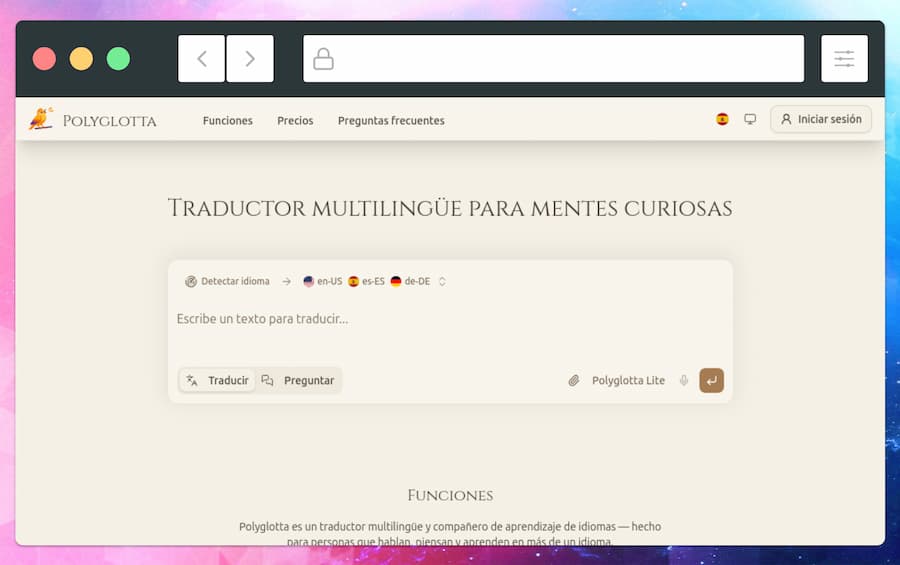900x565 pixels.
Task: Click the Traductor multilingüe para mentes curiosas heading
Action: click(x=450, y=208)
